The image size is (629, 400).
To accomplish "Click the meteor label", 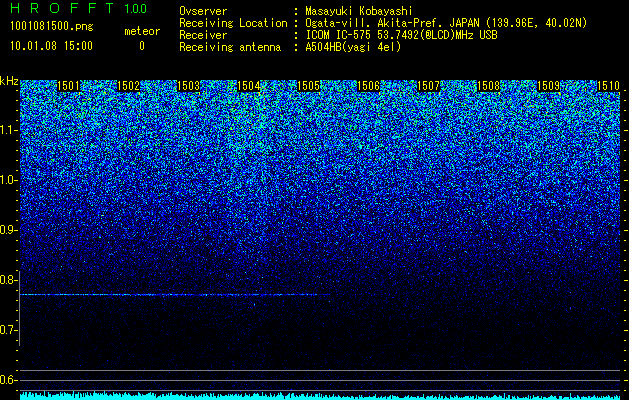I will [x=142, y=31].
